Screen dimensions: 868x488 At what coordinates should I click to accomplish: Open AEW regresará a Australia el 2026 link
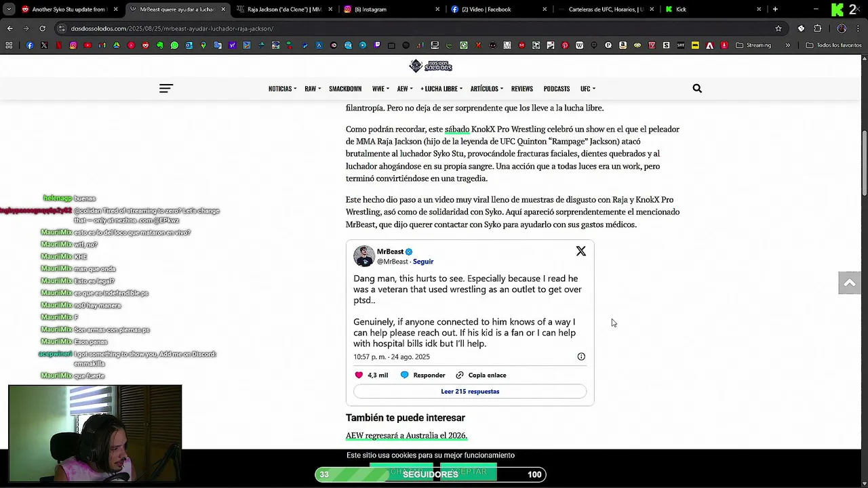tap(406, 435)
